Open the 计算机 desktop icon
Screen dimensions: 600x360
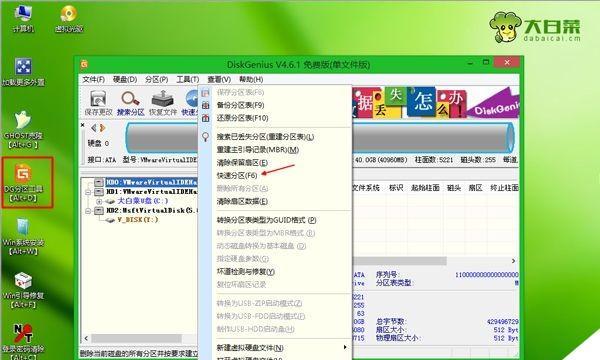[x=23, y=18]
